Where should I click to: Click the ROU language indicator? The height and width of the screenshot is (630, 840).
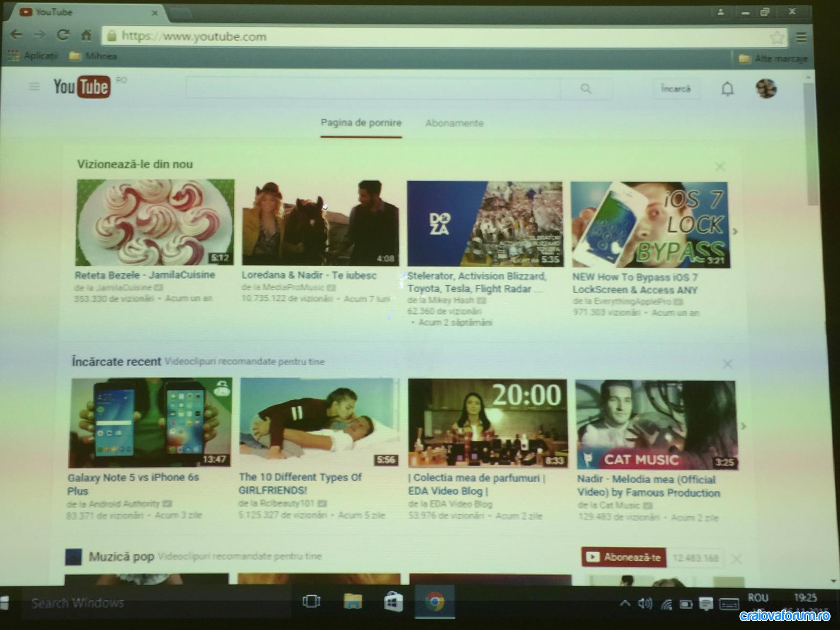(758, 598)
